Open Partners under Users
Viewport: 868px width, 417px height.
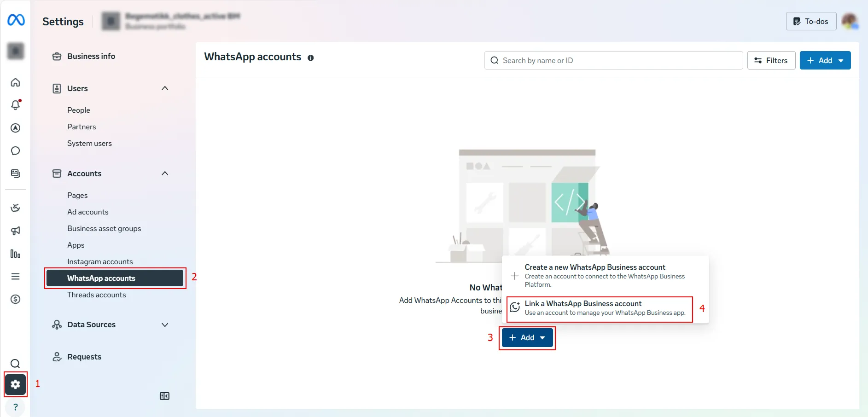coord(82,127)
